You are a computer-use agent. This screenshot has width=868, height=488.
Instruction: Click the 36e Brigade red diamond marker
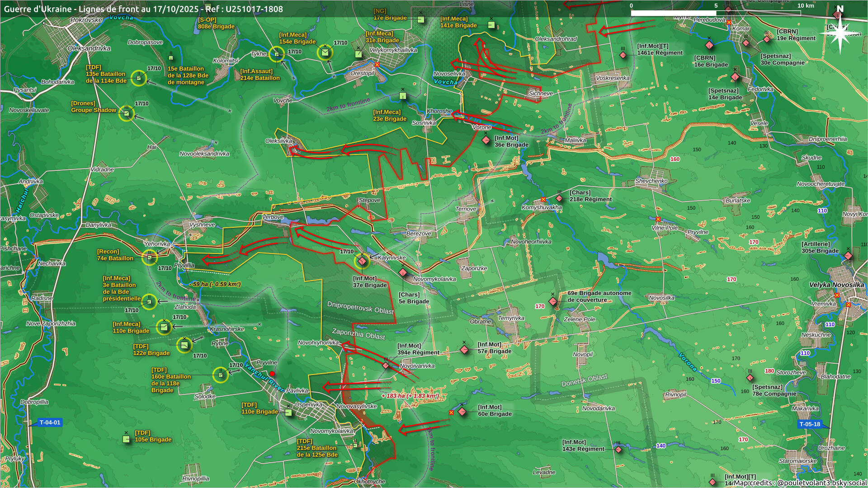486,140
